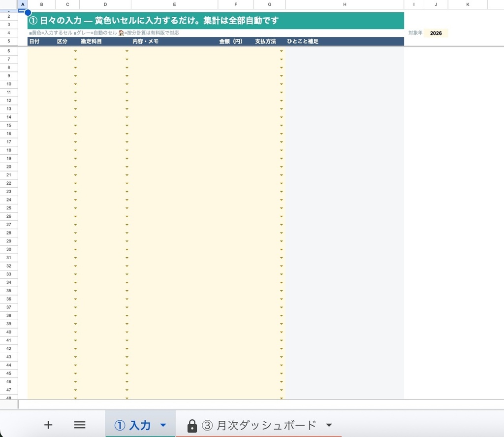Select row 10 header number
504x437 pixels.
tap(9, 84)
